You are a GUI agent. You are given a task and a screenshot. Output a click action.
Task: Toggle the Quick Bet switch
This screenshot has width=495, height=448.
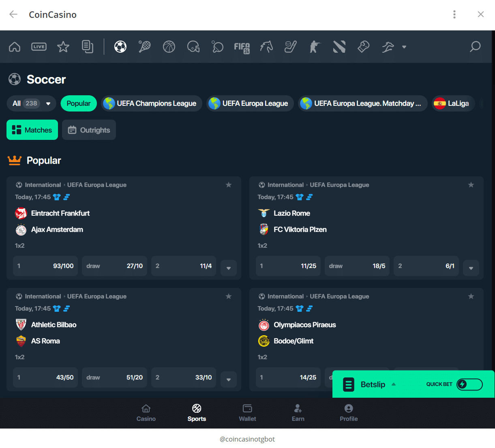tap(469, 384)
